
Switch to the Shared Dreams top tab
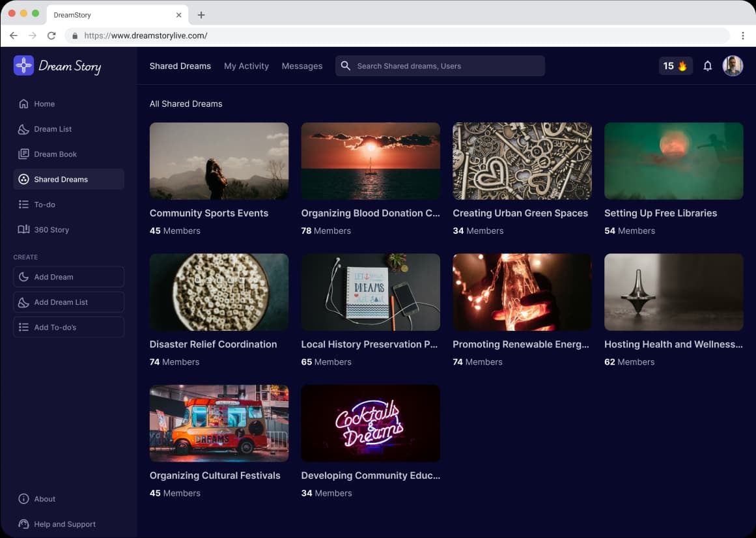(180, 66)
